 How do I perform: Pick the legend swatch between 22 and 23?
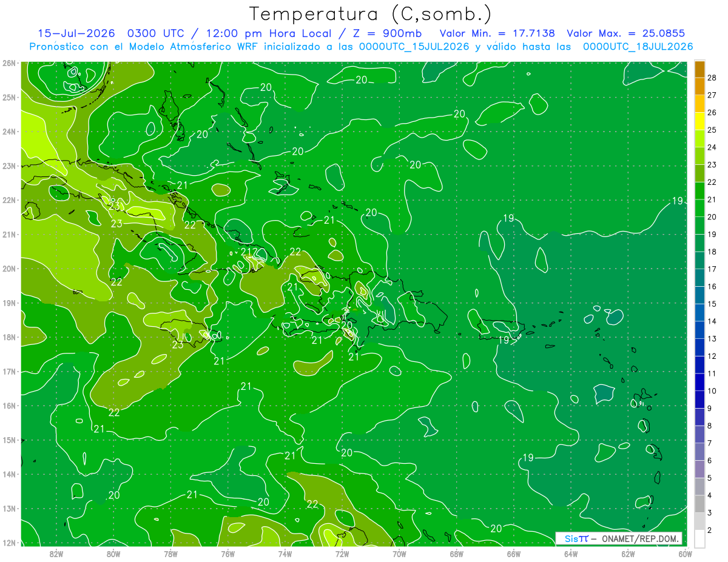point(699,174)
